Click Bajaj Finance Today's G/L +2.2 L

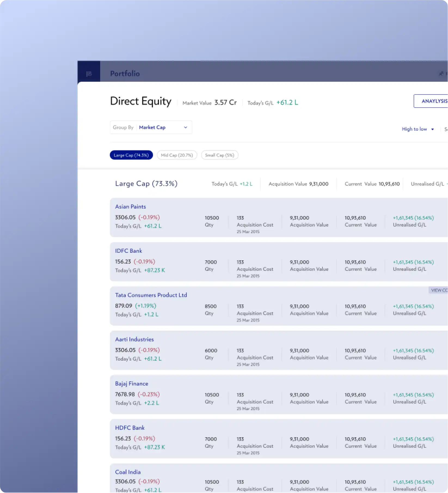click(x=151, y=403)
